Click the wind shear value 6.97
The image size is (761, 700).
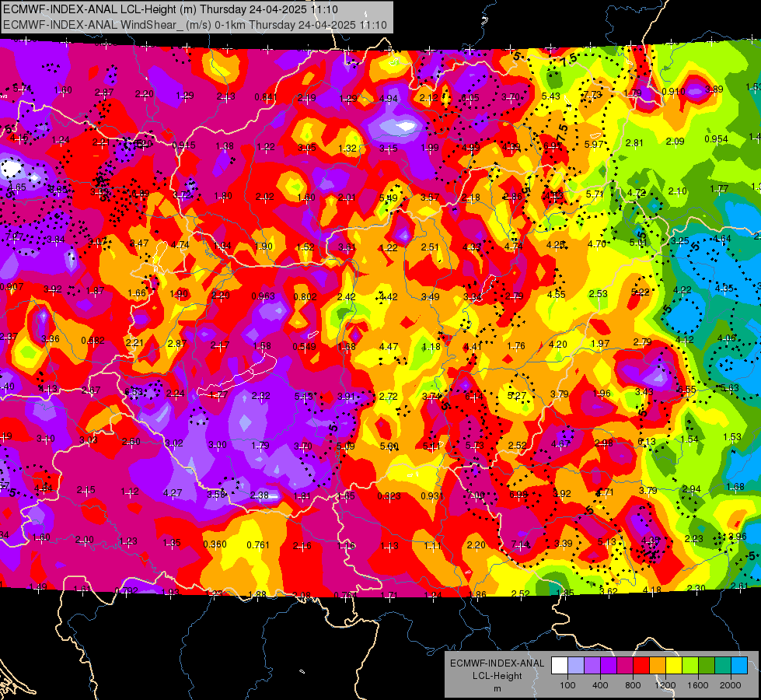pyautogui.click(x=553, y=146)
